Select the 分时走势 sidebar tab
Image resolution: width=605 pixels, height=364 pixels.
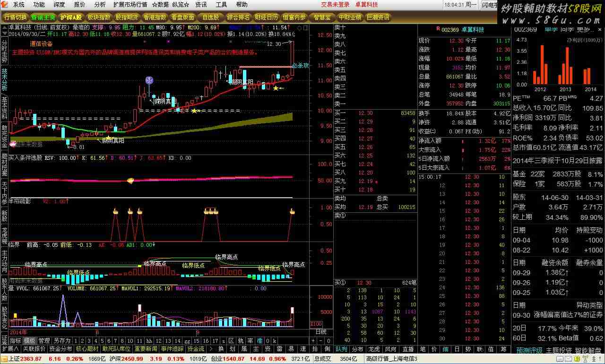click(4, 51)
